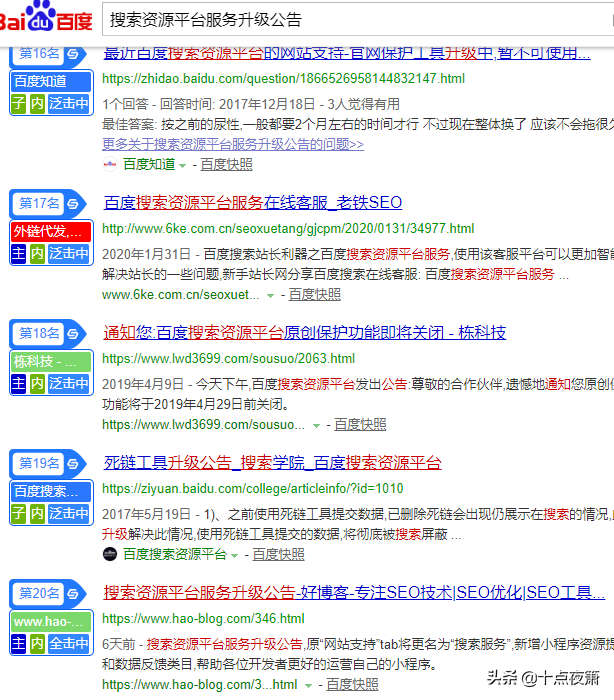
Task: Click the 泛击中 tag in rank 19 result
Action: click(x=68, y=513)
